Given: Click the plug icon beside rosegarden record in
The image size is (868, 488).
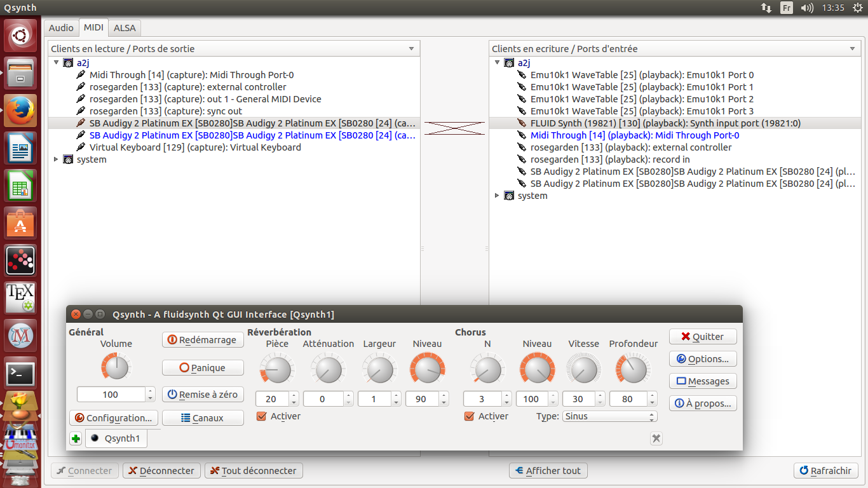Looking at the screenshot, I should 522,159.
